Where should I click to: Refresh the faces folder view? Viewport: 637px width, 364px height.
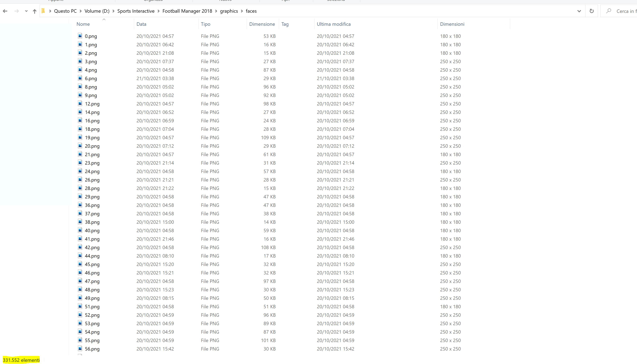click(591, 11)
